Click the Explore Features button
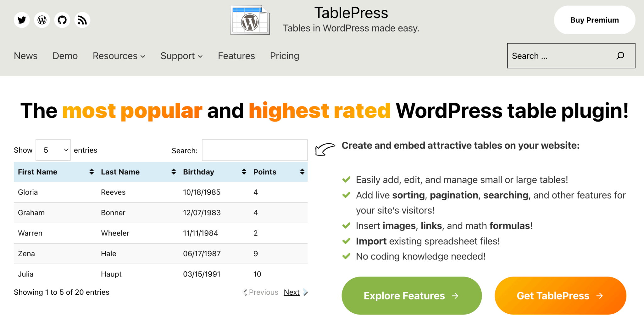The height and width of the screenshot is (324, 644). pyautogui.click(x=411, y=295)
